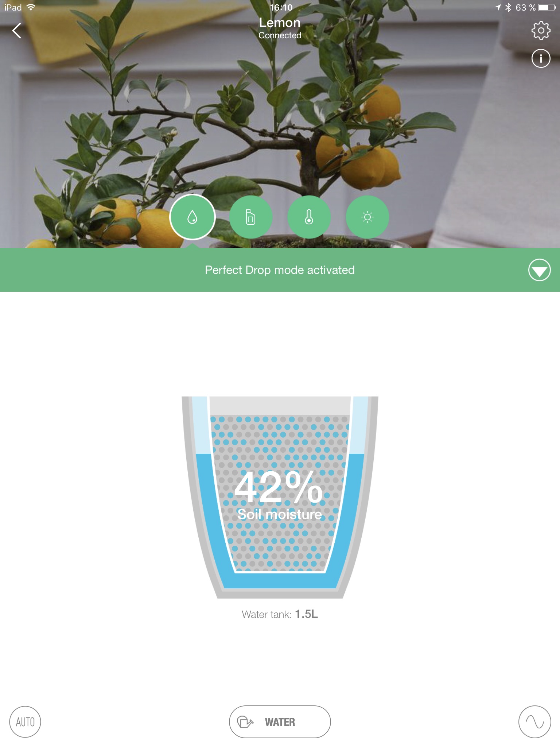Tap the WATER button
The width and height of the screenshot is (560, 747).
click(280, 722)
